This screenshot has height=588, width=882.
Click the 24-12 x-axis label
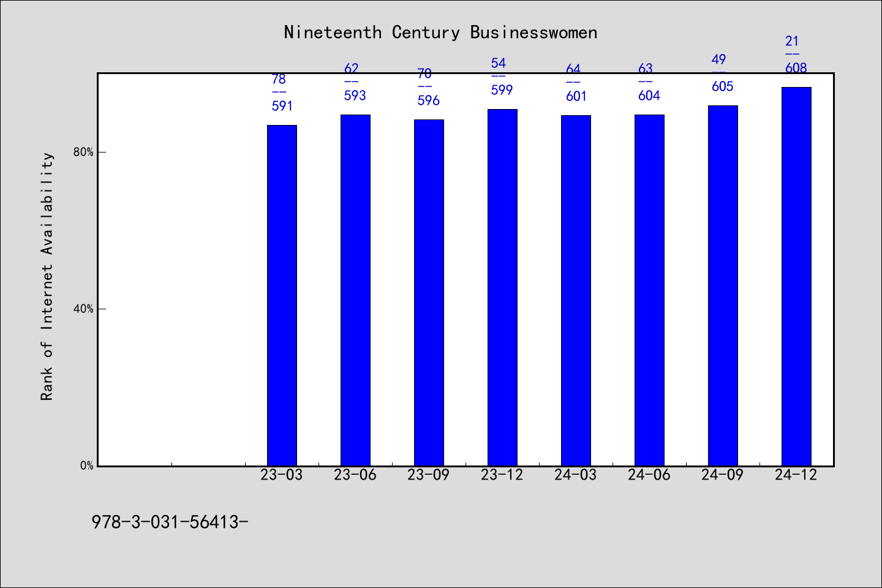796,475
